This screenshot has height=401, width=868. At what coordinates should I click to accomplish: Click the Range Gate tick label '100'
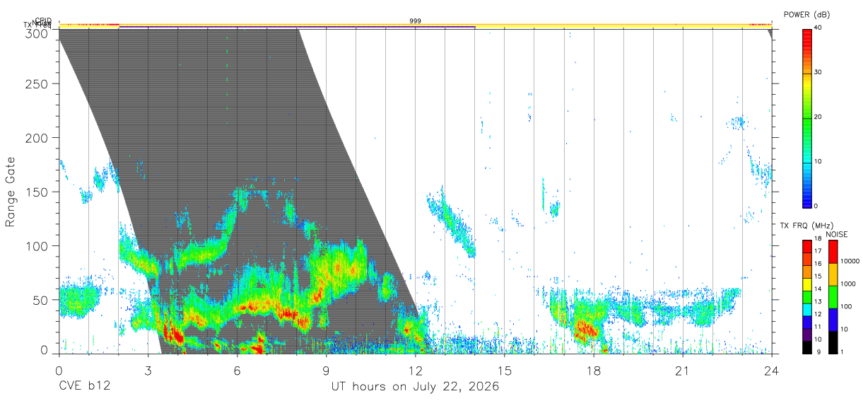(x=38, y=246)
